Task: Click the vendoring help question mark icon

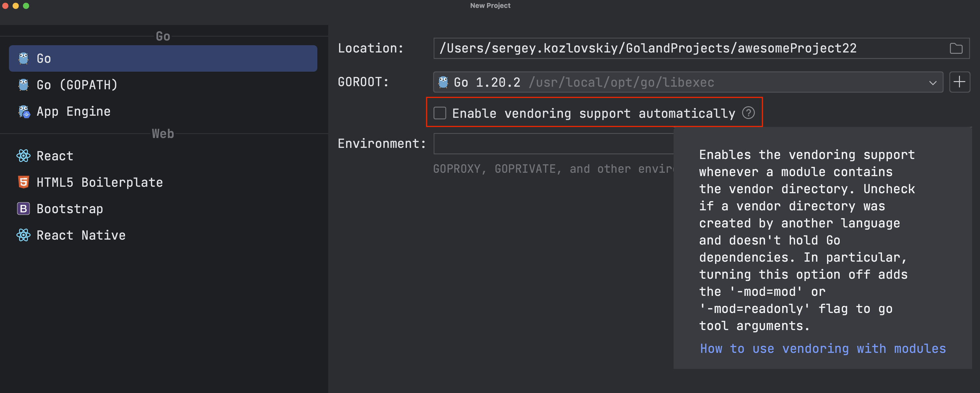Action: click(748, 113)
